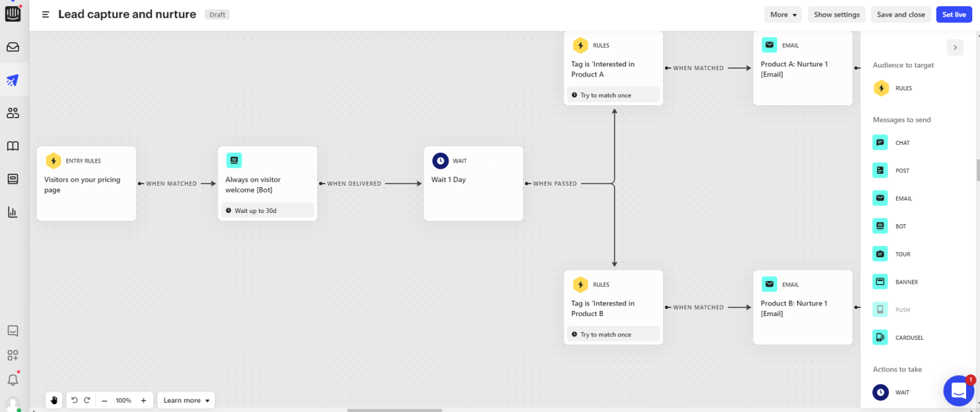Open the hamburger menu beside series title
Image resolution: width=980 pixels, height=412 pixels.
pos(45,14)
